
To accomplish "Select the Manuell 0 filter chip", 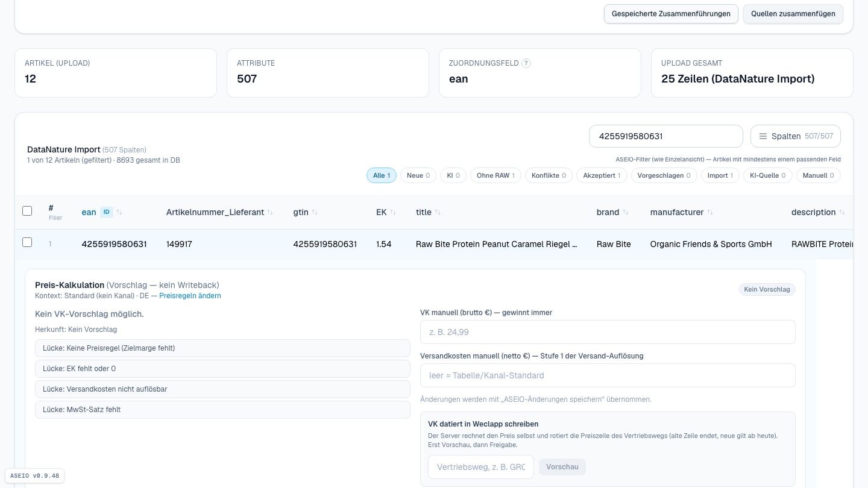I will [x=819, y=175].
